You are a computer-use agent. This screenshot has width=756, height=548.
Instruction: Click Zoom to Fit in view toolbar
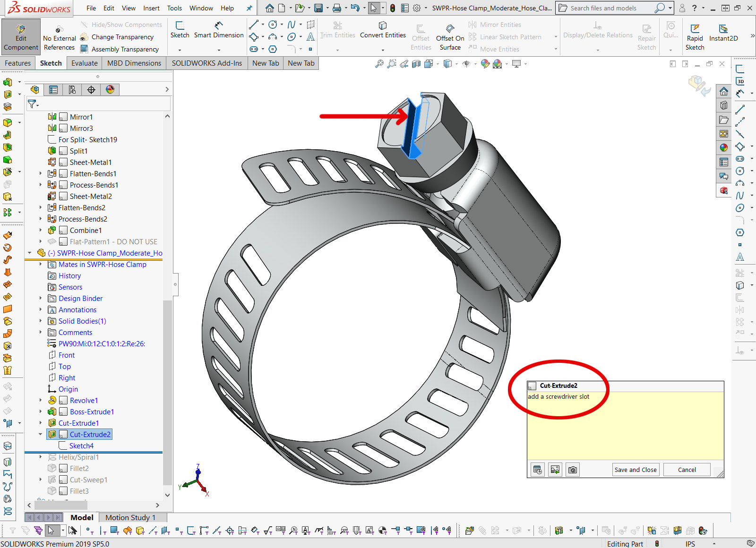[x=379, y=64]
